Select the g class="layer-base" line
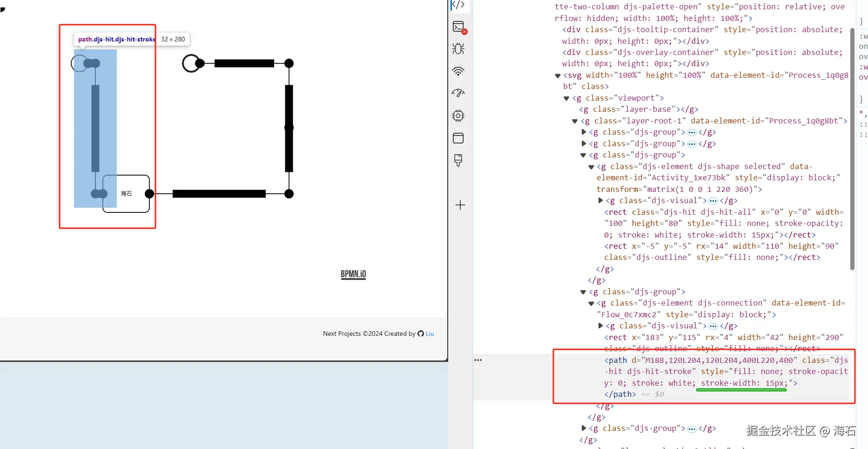The height and width of the screenshot is (449, 868). pos(639,109)
